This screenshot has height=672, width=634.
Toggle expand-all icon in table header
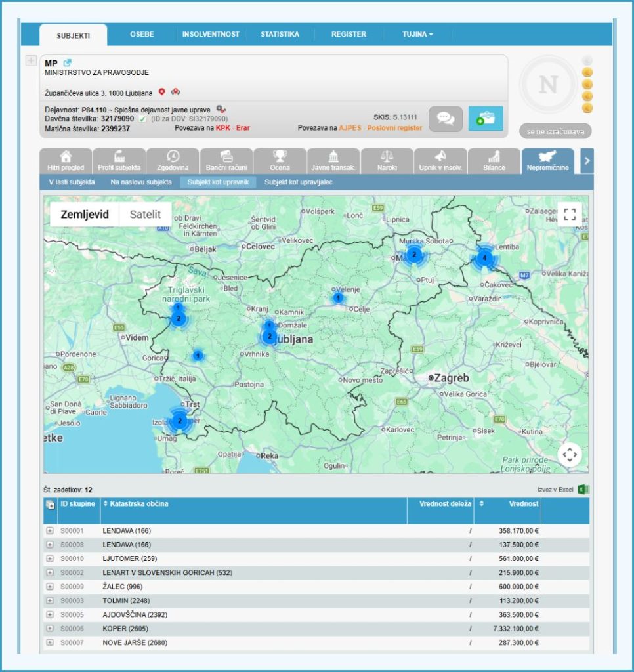pyautogui.click(x=50, y=505)
